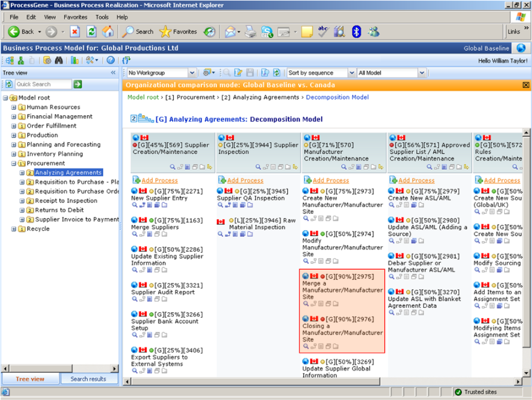Screen dimensions: 532x400
Task: Click the save disk icon in content toolbar
Action: [x=250, y=73]
